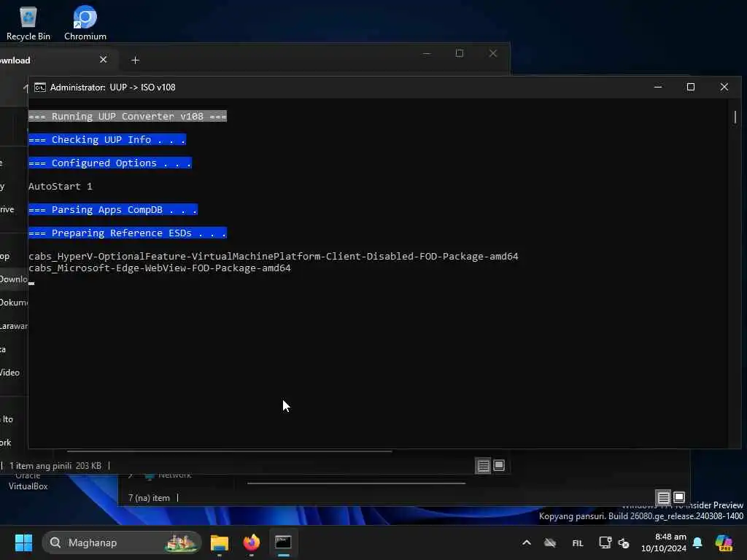Open the network display tray icon

coord(605,542)
